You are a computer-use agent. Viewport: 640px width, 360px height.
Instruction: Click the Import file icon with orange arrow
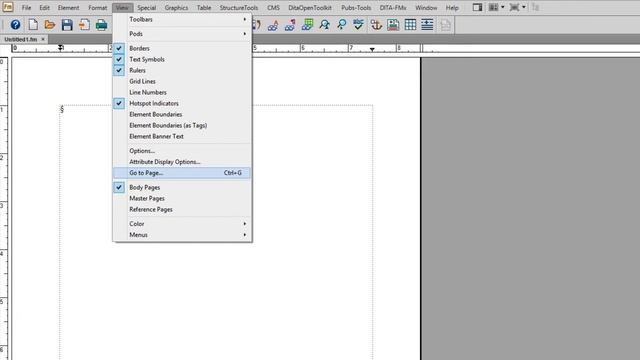click(x=84, y=25)
